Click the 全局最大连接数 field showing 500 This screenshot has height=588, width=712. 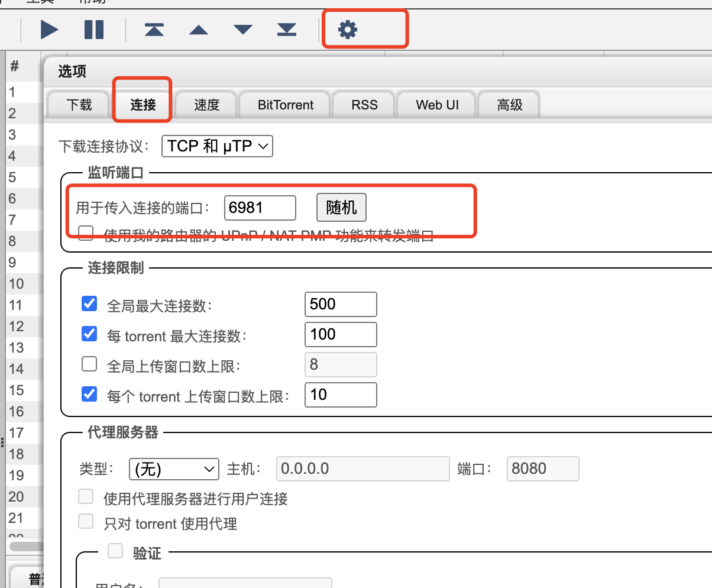click(x=340, y=304)
